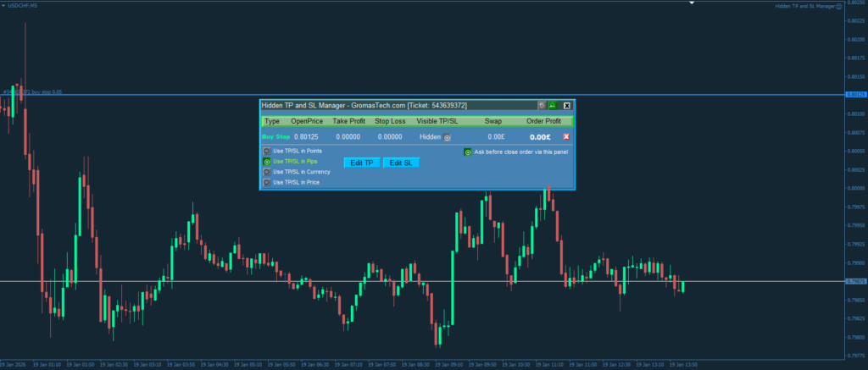Viewport: 868px width, 370px height.
Task: Click the Type column header
Action: click(x=272, y=121)
